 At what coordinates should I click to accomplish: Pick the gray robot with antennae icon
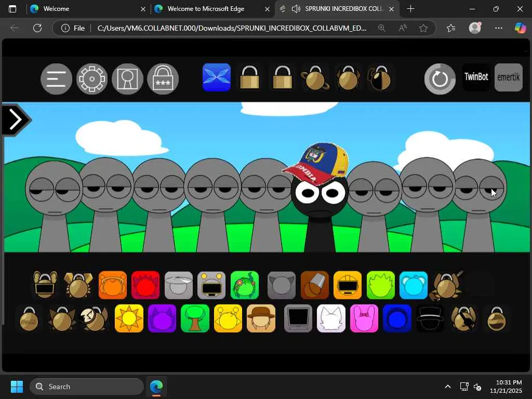tap(211, 285)
